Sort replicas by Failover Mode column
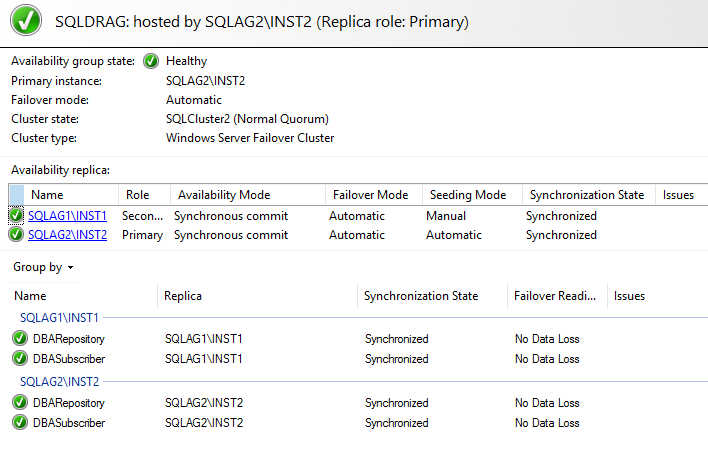708x452 pixels. tap(370, 195)
